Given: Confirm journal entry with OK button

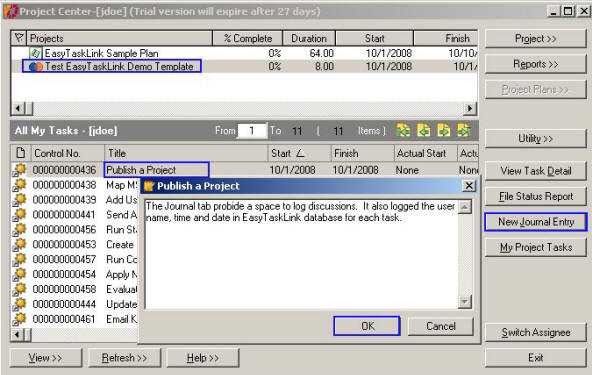Looking at the screenshot, I should [367, 326].
